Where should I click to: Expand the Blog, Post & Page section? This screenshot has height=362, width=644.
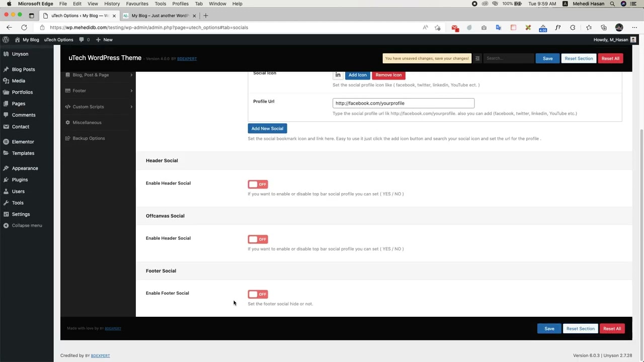[99, 75]
